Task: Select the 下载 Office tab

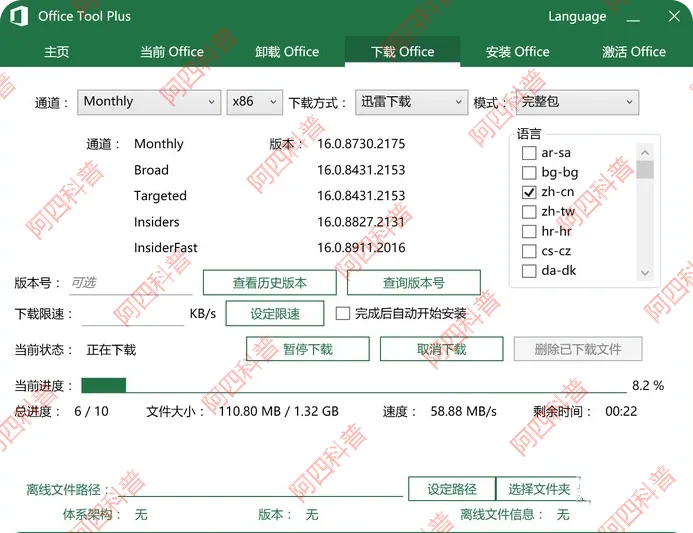Action: coord(402,52)
